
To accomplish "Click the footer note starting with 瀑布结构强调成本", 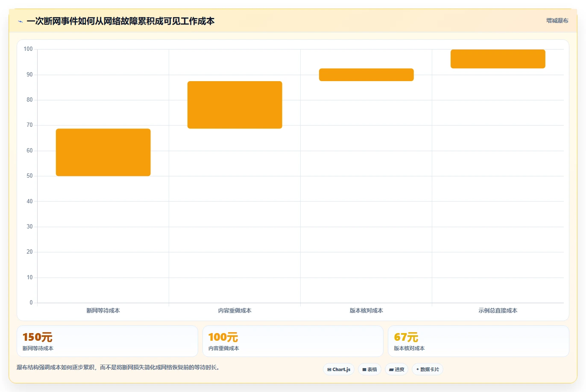I will click(119, 367).
